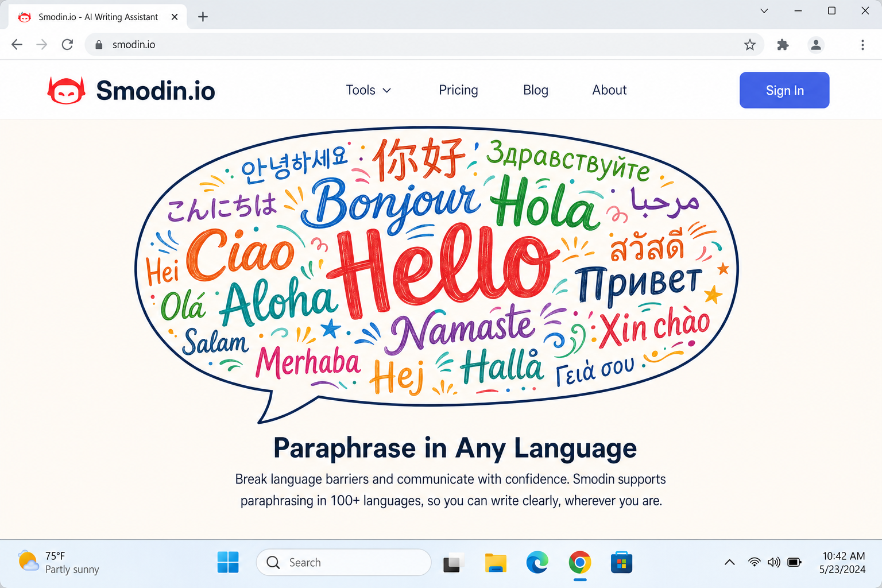This screenshot has width=882, height=588.
Task: Click the Smodin.io devil logo
Action: coord(66,90)
